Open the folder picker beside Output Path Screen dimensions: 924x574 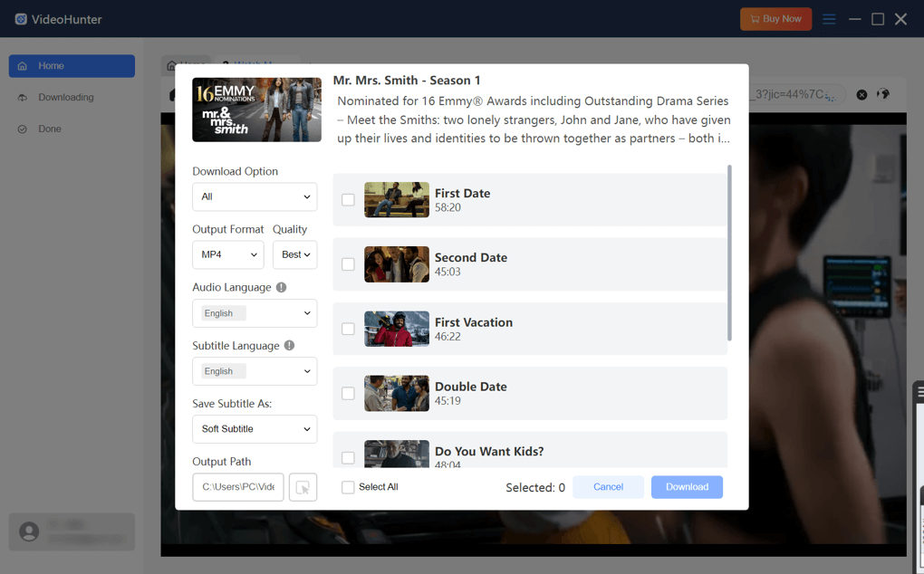(303, 486)
